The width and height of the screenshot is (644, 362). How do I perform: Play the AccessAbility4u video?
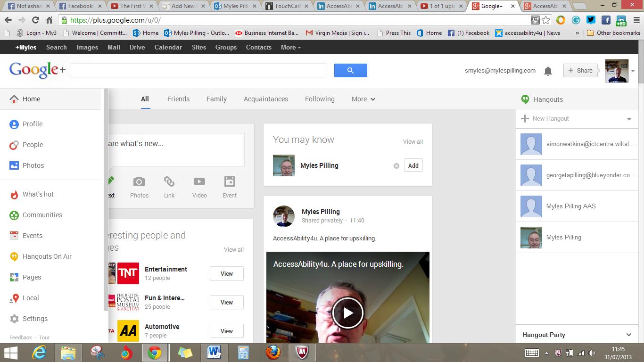347,313
